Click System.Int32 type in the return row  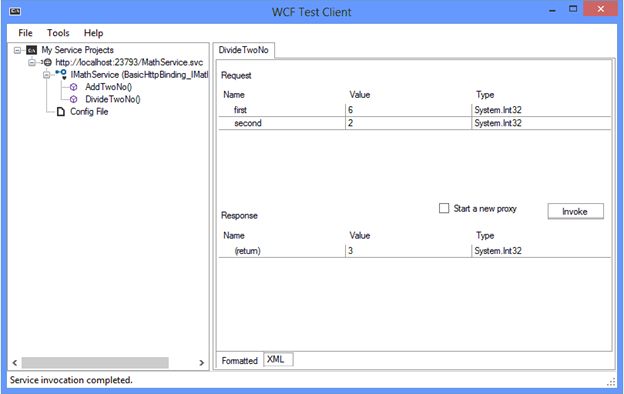point(541,251)
